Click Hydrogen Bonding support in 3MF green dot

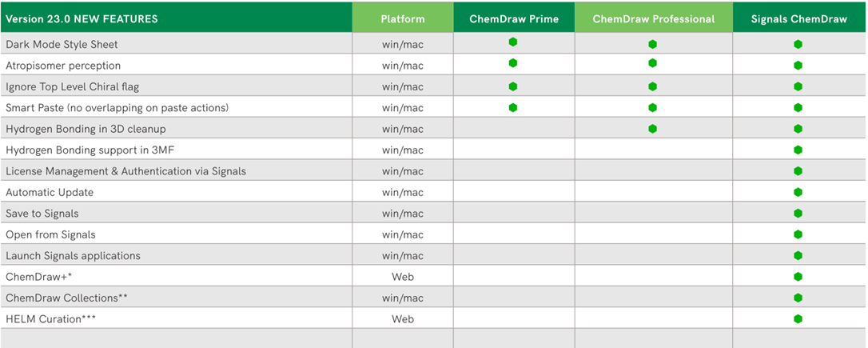798,150
